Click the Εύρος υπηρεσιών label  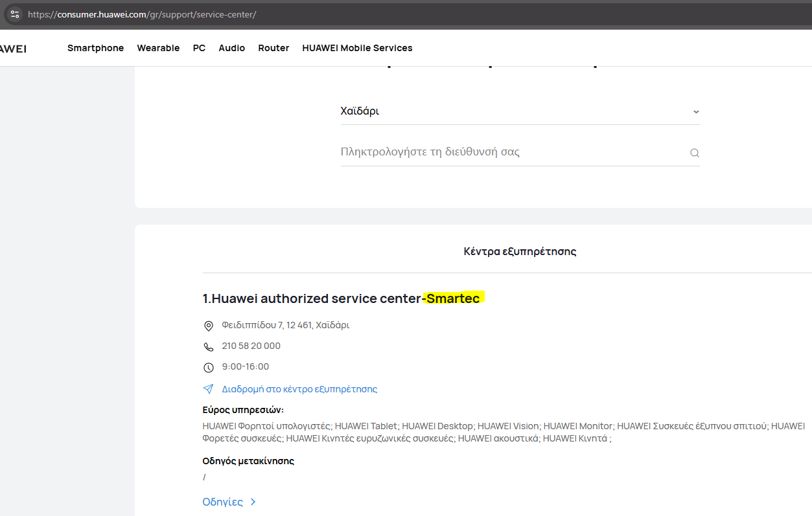click(243, 410)
